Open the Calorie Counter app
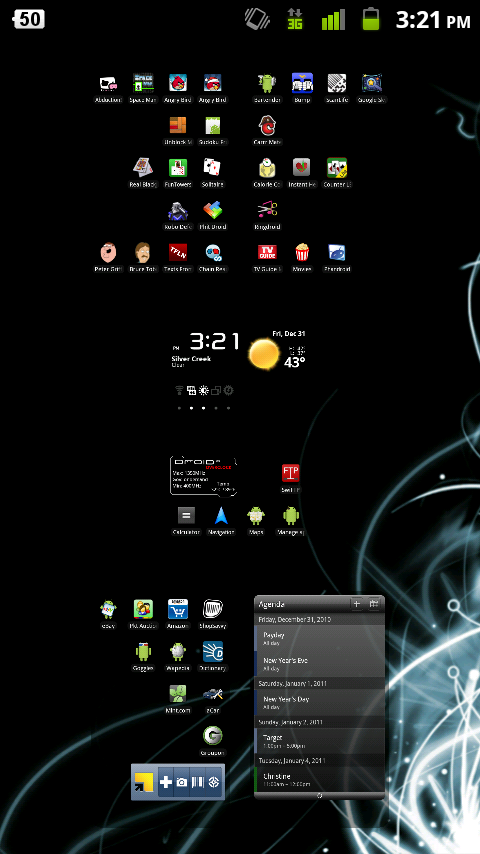 267,168
